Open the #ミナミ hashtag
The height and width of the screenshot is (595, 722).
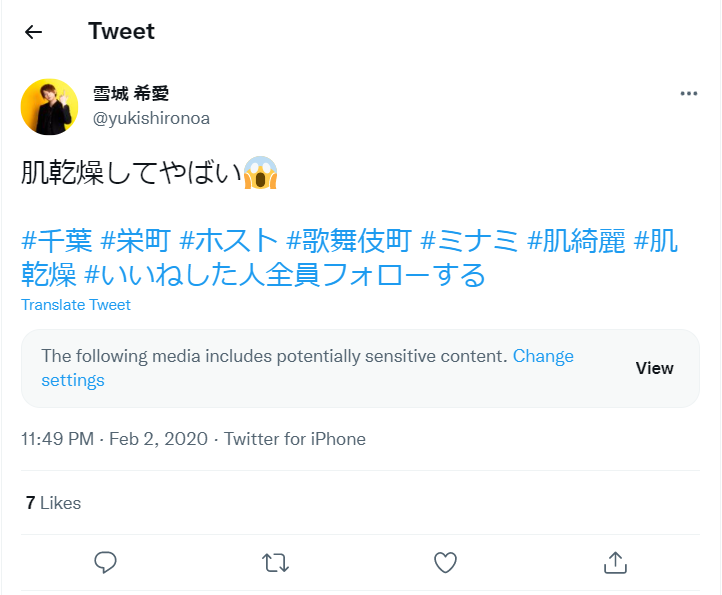470,241
